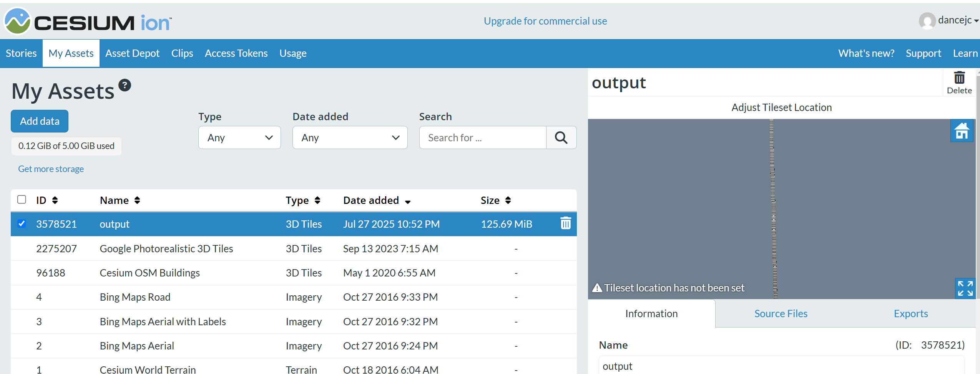Screen dimensions: 980x374
Task: Edit the asset Name field containing output
Action: tap(781, 366)
